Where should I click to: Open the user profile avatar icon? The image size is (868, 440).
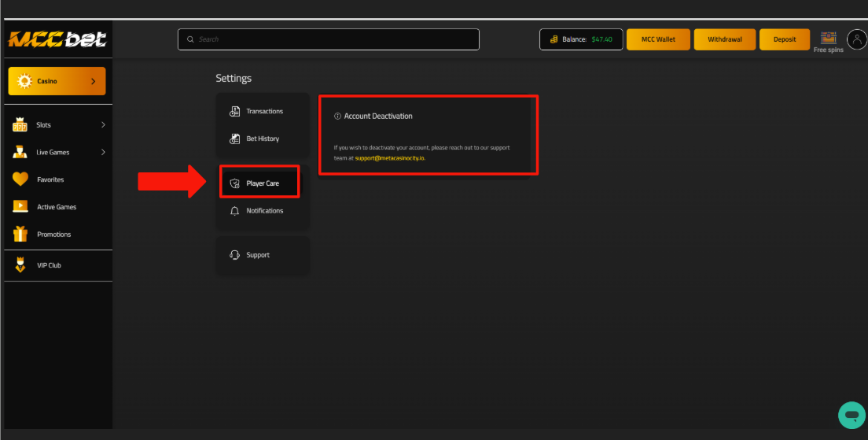click(x=856, y=39)
